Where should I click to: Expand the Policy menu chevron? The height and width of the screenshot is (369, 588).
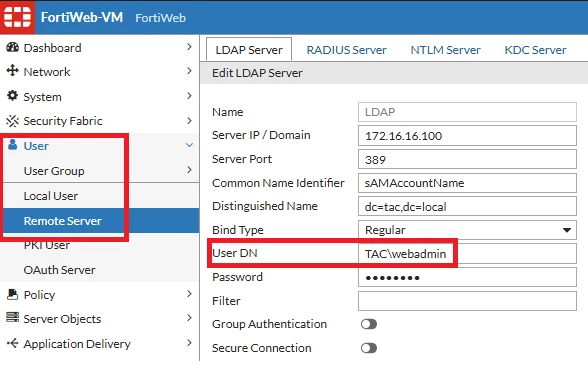tap(189, 294)
